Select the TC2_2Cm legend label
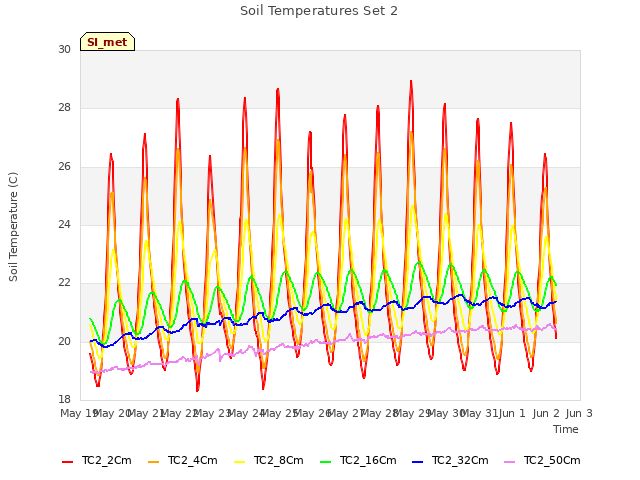Image resolution: width=640 pixels, height=480 pixels. pyautogui.click(x=107, y=460)
